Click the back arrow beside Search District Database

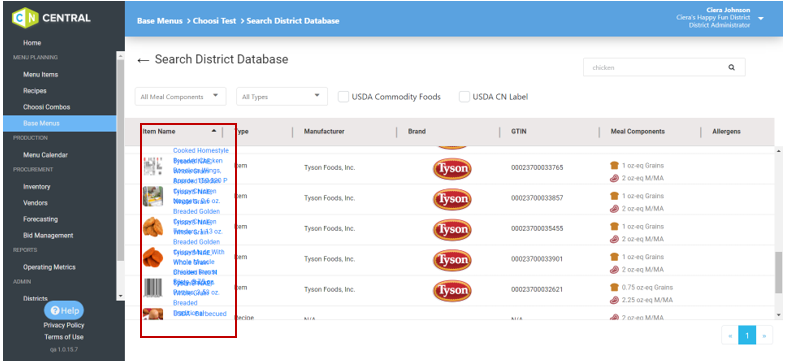(x=143, y=60)
